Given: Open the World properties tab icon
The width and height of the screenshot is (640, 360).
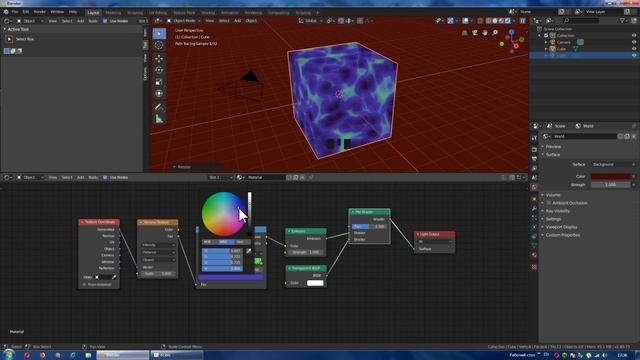Looking at the screenshot, I should tap(534, 187).
